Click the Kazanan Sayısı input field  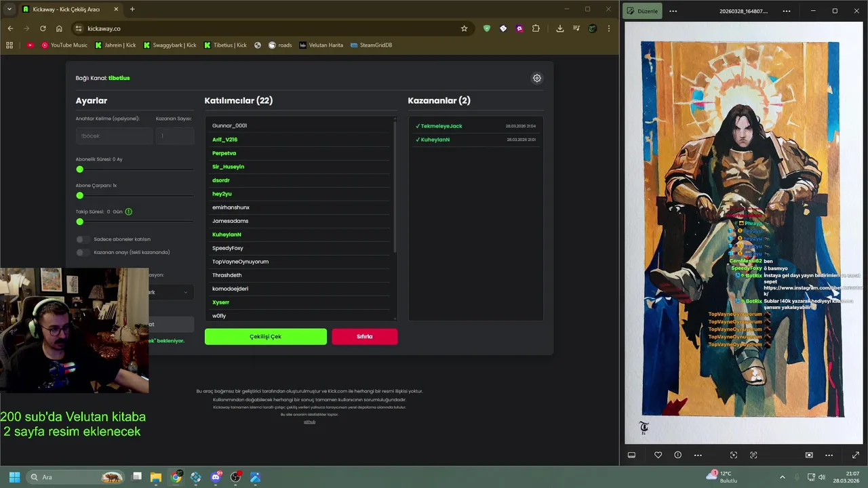175,136
